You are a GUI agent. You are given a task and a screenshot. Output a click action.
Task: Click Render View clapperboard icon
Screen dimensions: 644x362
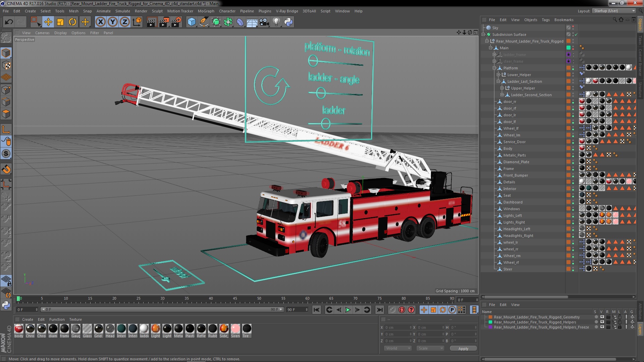pyautogui.click(x=152, y=22)
